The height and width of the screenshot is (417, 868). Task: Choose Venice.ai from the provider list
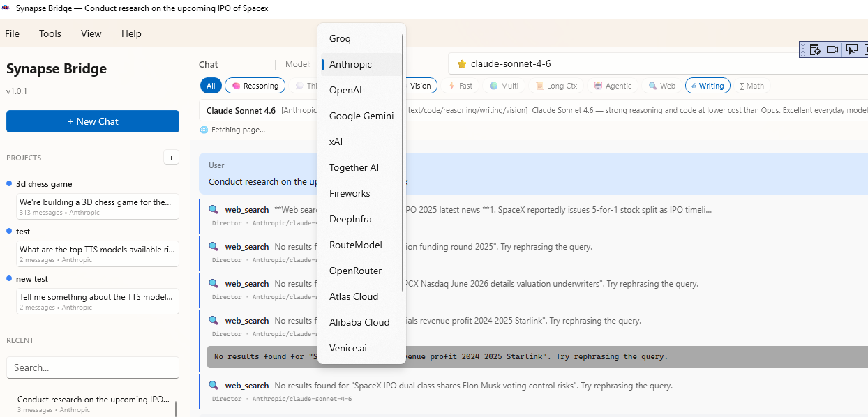coord(360,348)
